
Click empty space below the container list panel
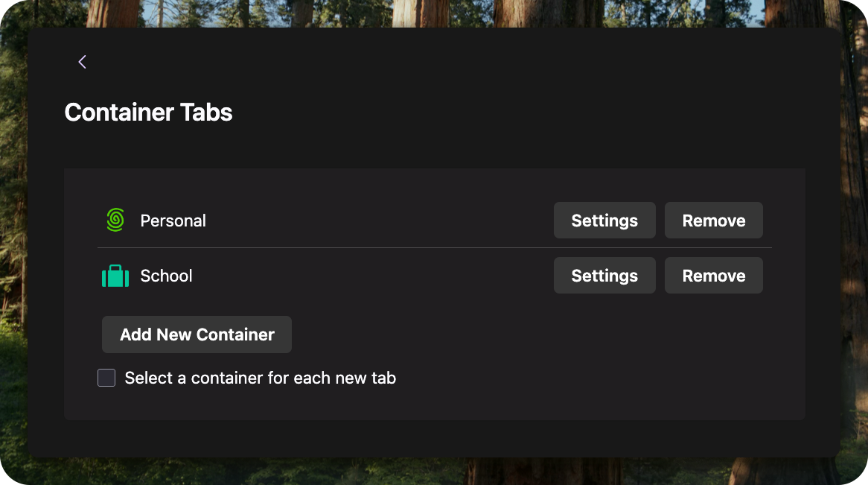coord(435,438)
